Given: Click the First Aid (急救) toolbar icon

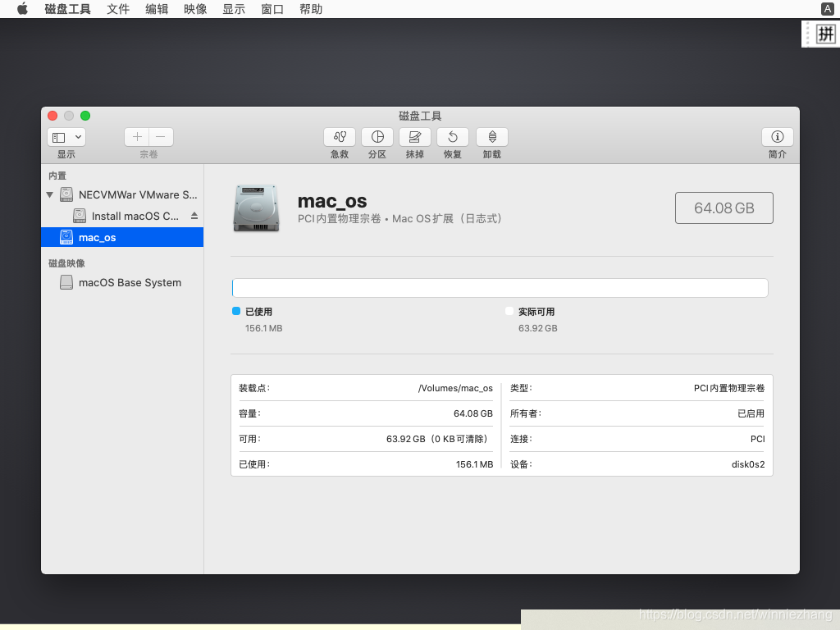Looking at the screenshot, I should (340, 137).
